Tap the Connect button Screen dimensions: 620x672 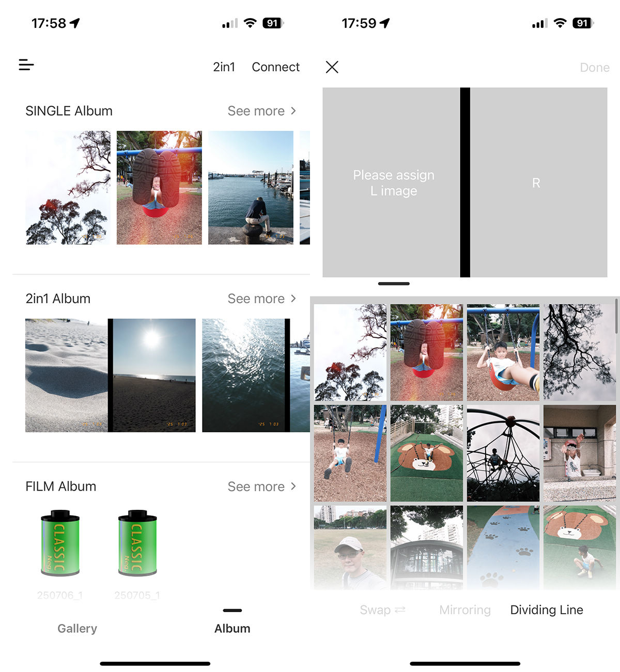pyautogui.click(x=275, y=67)
